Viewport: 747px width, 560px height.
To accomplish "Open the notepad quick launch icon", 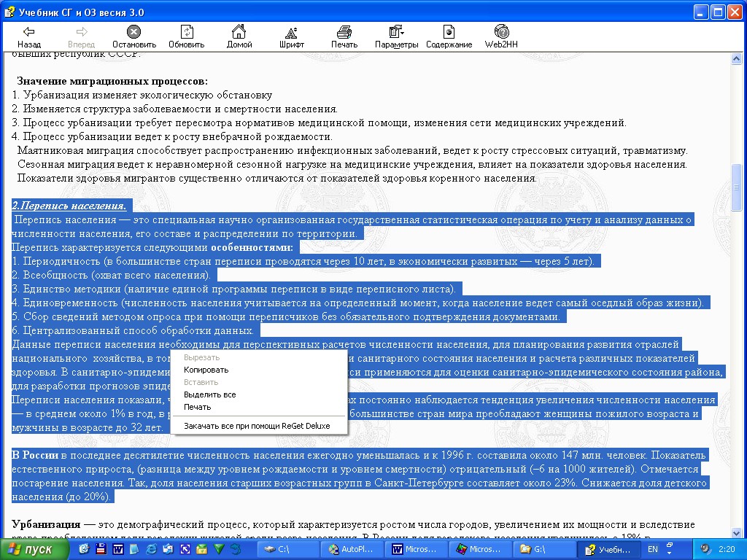I will coord(134,549).
